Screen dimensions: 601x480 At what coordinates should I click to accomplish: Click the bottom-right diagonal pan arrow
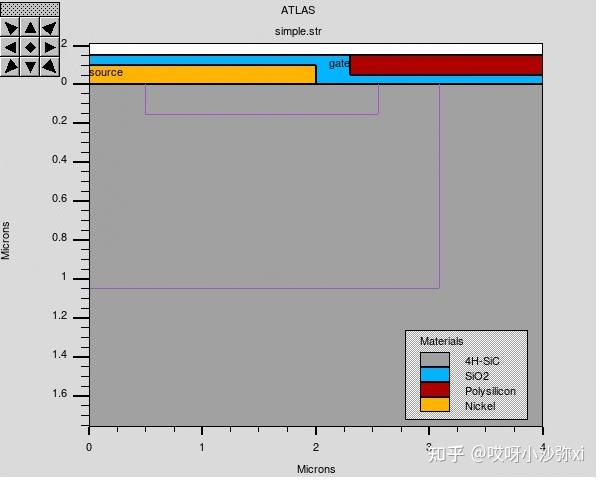coord(50,67)
